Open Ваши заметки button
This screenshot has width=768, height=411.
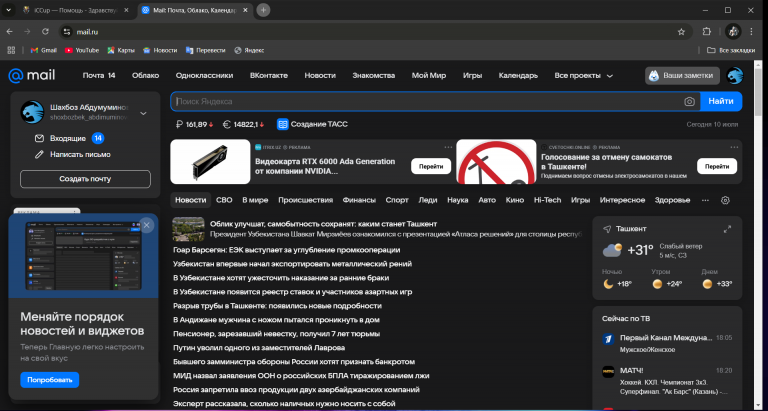tap(682, 75)
